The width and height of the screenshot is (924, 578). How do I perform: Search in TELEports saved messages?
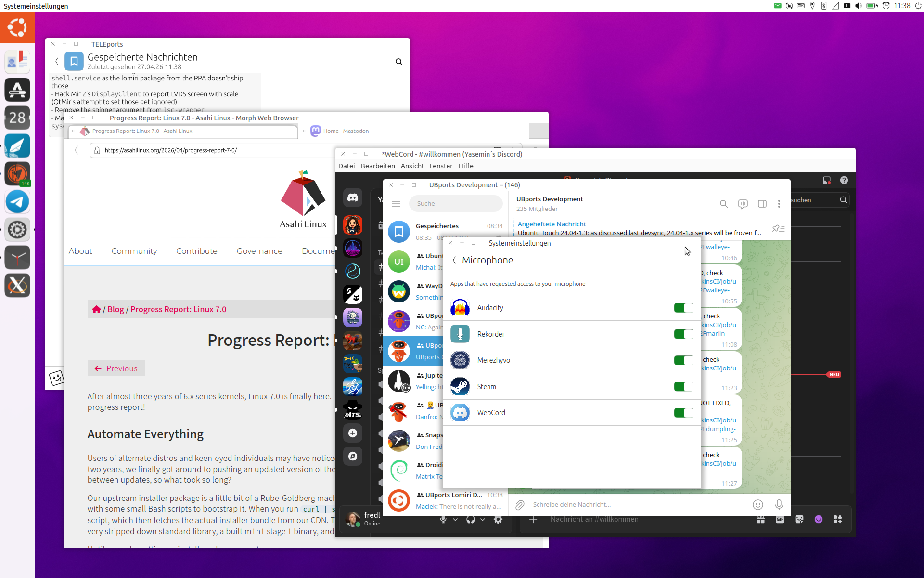coord(399,62)
